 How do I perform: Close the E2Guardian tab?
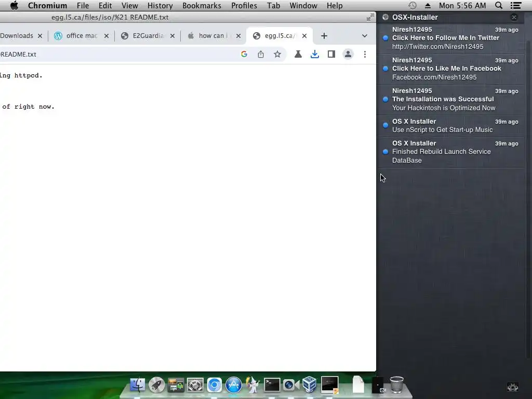tap(172, 36)
